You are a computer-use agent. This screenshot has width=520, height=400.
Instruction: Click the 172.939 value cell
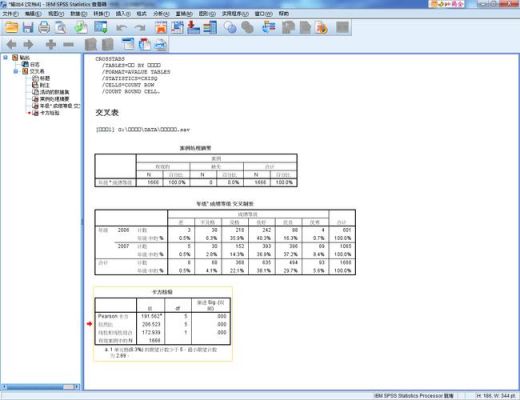(151, 332)
